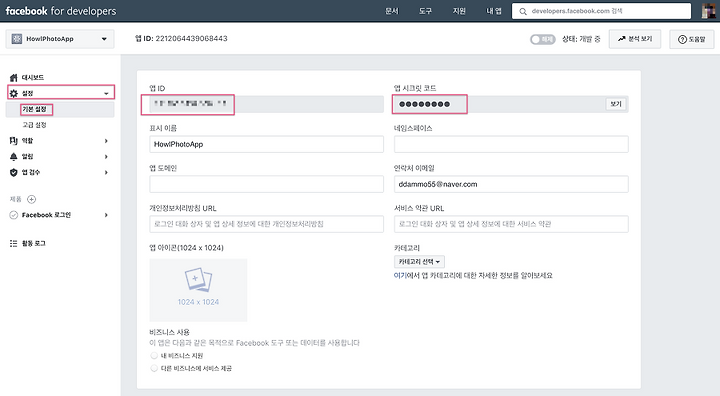
Task: Click the 앱 검수 shield icon
Action: pyautogui.click(x=14, y=172)
